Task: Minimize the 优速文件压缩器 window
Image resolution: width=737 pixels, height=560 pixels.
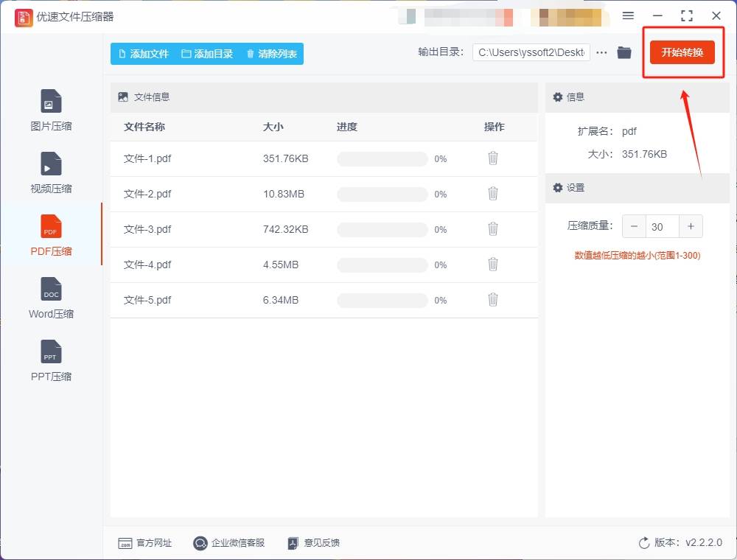Action: (657, 16)
